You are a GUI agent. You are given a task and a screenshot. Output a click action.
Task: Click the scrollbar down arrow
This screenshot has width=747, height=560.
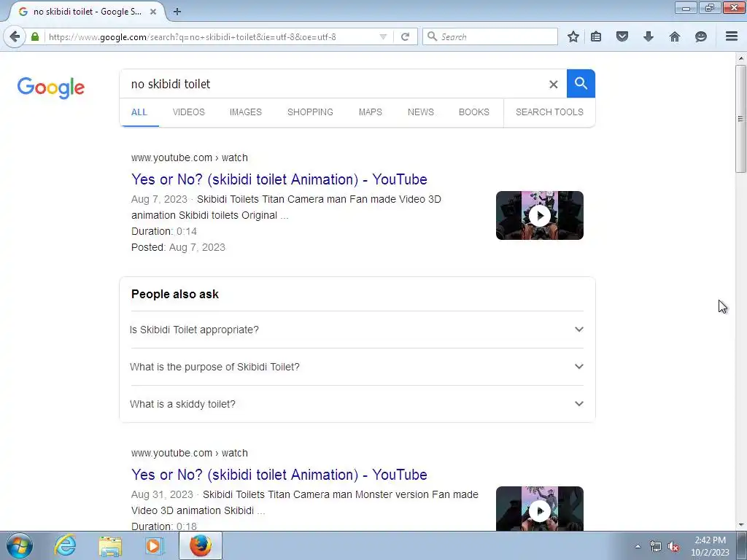(x=740, y=525)
